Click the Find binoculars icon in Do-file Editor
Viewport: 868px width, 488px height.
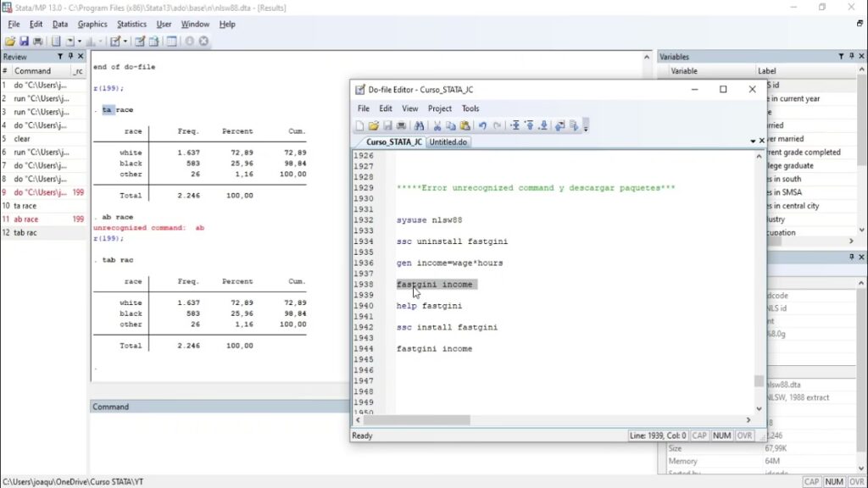(419, 125)
